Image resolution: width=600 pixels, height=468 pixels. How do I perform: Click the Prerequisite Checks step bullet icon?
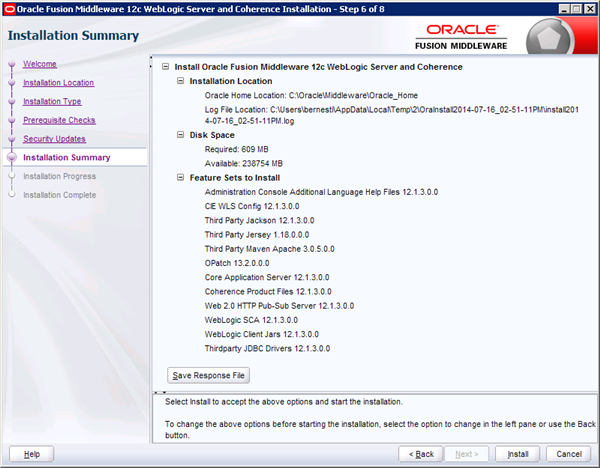click(12, 120)
